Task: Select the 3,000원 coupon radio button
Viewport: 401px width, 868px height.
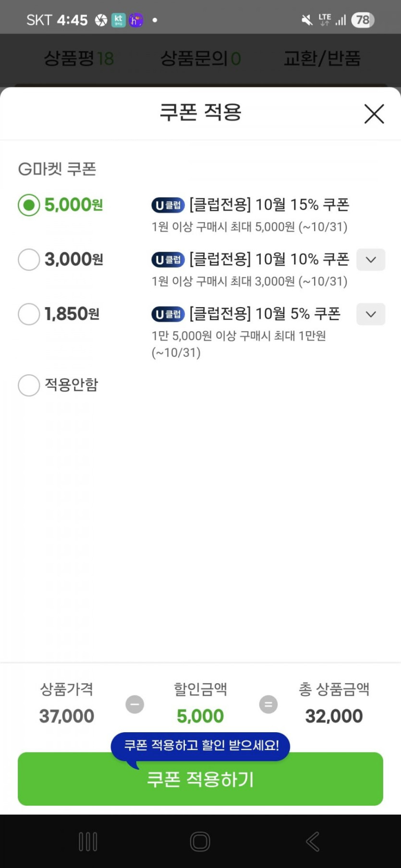Action: [29, 260]
